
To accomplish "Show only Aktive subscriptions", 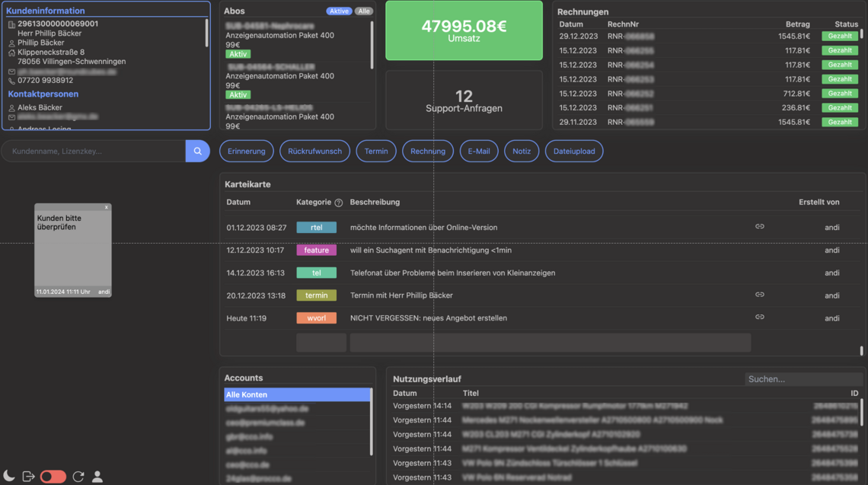I will 339,11.
